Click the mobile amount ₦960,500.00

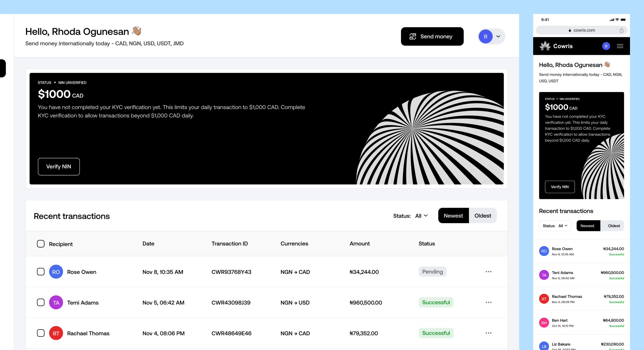tap(612, 273)
